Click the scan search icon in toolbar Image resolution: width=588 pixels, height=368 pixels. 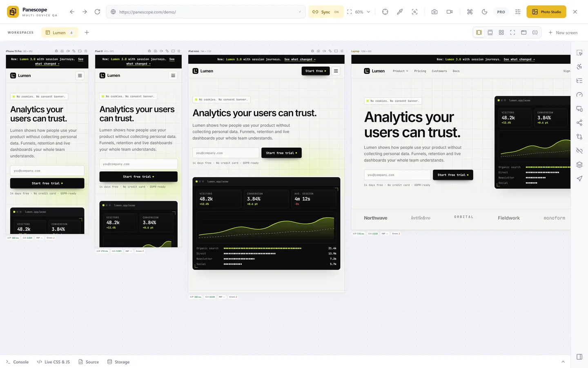pos(414,12)
